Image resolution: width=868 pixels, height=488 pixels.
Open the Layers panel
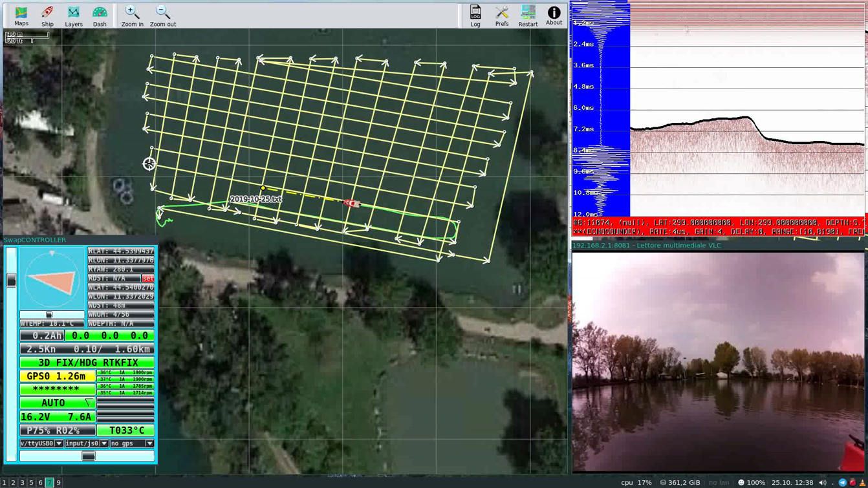[x=74, y=16]
